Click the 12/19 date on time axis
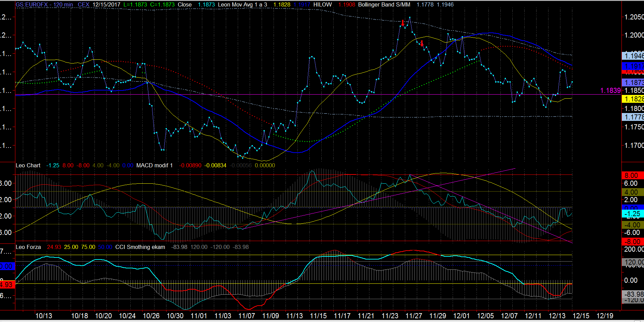This screenshot has height=322, width=644. pos(605,316)
